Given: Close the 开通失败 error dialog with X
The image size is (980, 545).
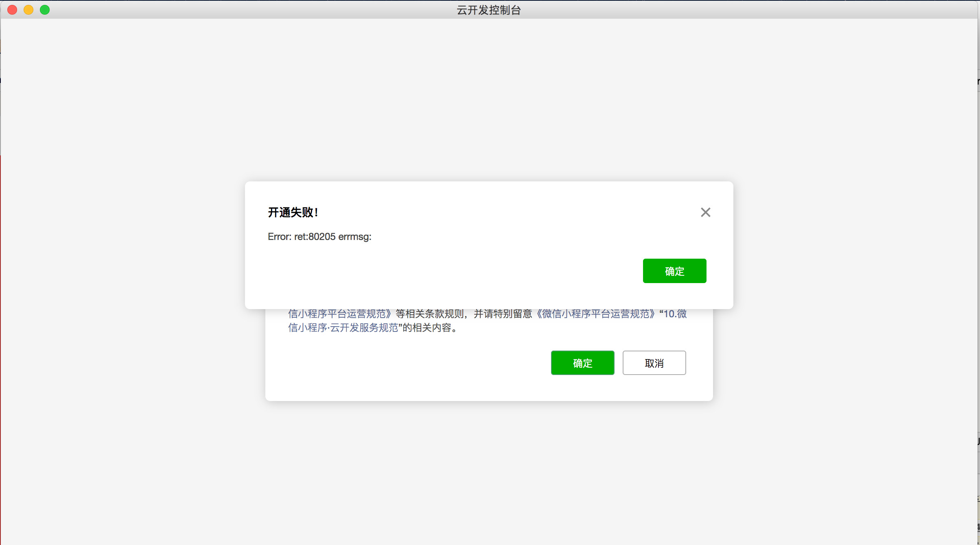Looking at the screenshot, I should (x=705, y=212).
